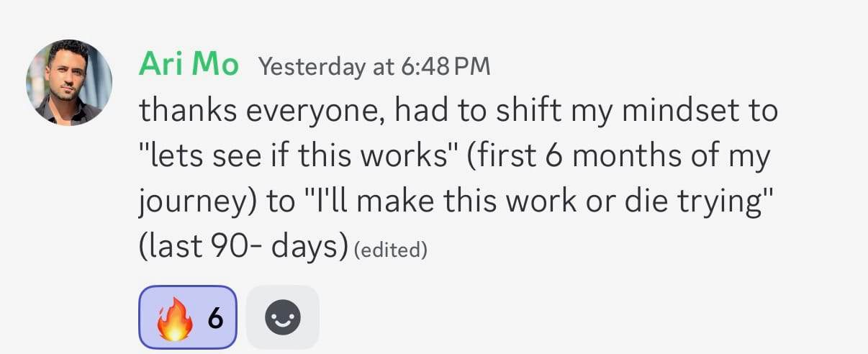Click the fire emoji icon
868x354 pixels.
175,317
